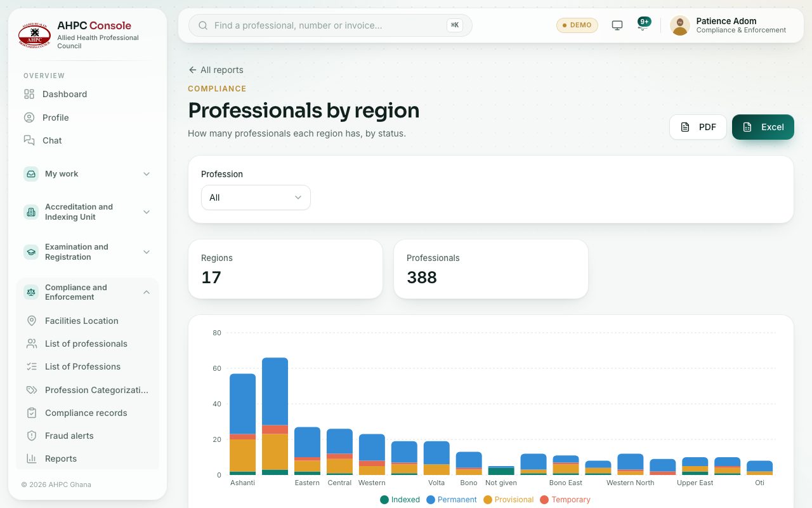
Task: Click the Reports bar chart icon
Action: tap(32, 458)
